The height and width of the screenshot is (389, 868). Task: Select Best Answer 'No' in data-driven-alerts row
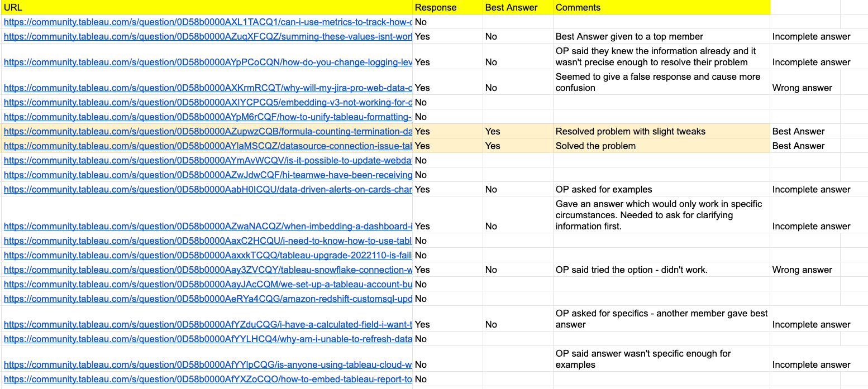pos(518,189)
